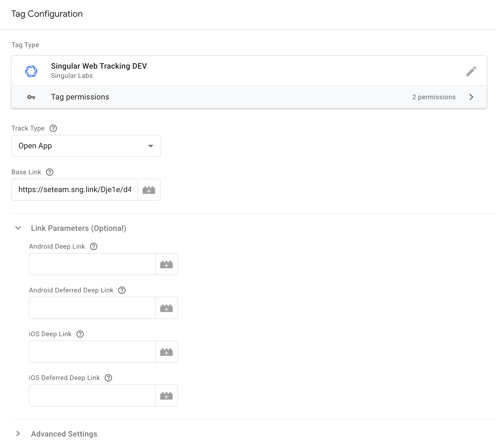Viewport: 496px width, 448px height.
Task: Click the iOS Deep Link input field
Action: (x=92, y=352)
